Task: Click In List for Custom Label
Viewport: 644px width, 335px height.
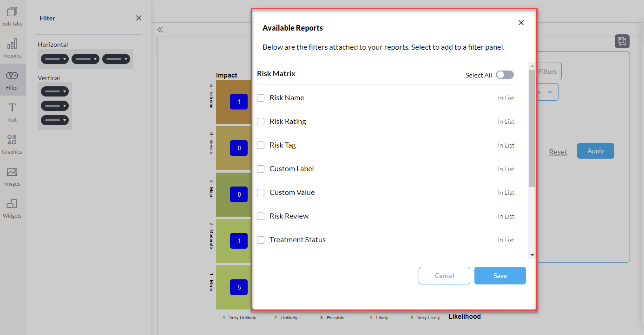Action: [506, 169]
